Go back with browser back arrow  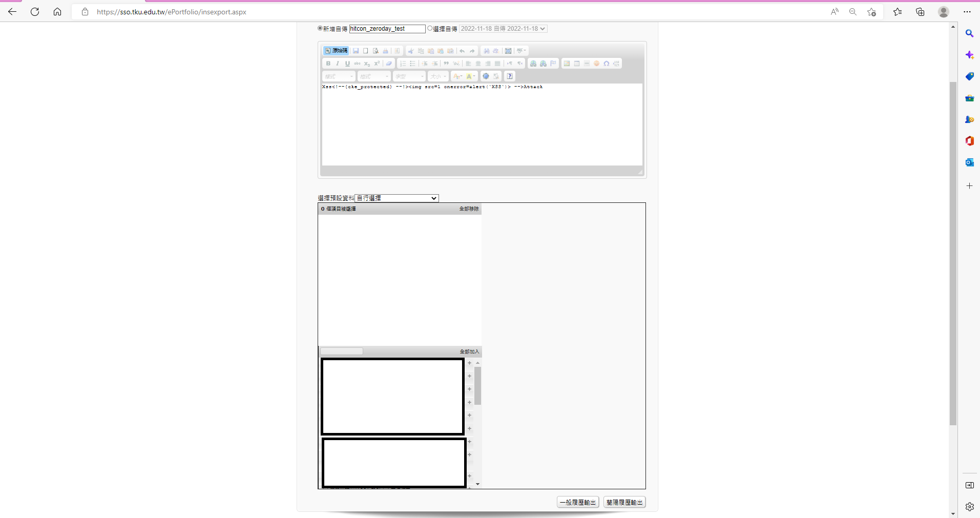pyautogui.click(x=12, y=12)
